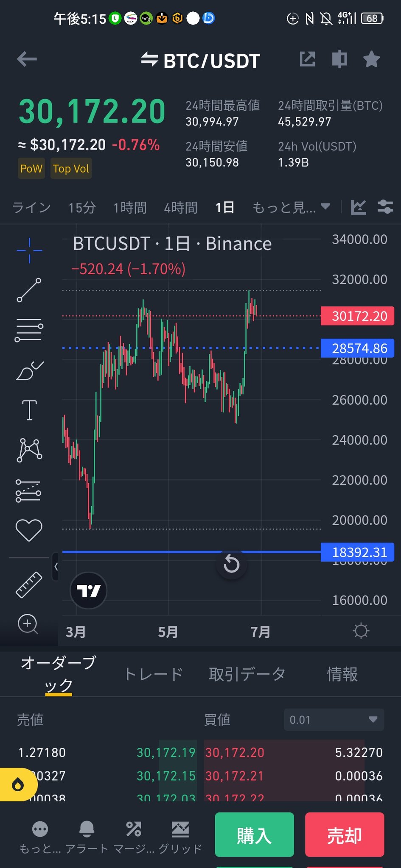
Task: Switch to the トレード tab
Action: click(x=154, y=674)
